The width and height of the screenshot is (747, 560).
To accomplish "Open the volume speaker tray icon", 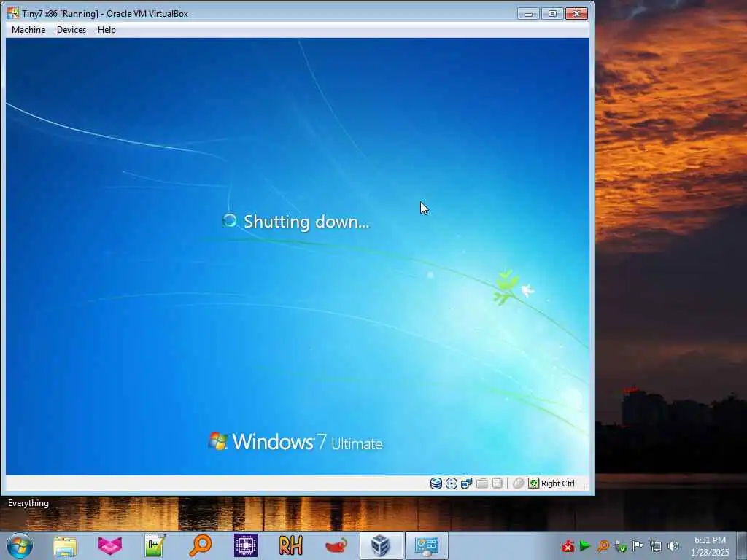I will click(x=673, y=545).
